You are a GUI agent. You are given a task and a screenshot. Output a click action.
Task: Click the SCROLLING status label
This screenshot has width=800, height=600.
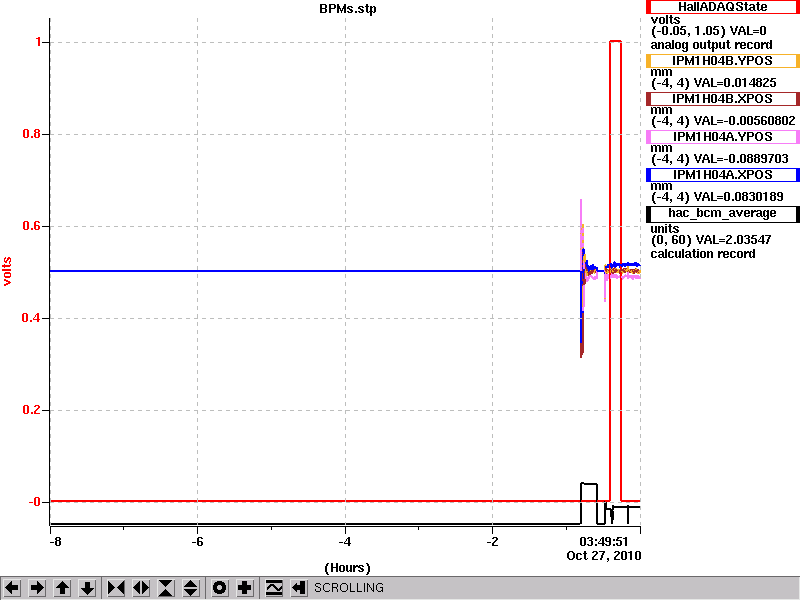[348, 588]
